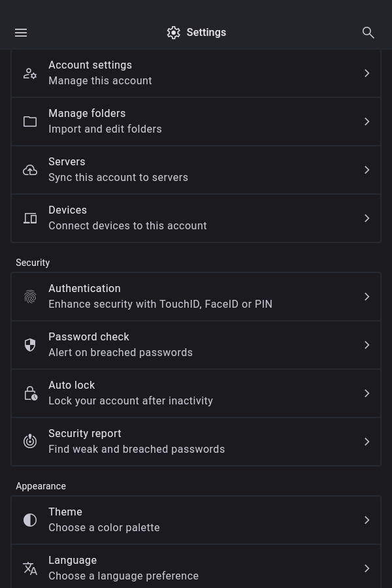This screenshot has width=392, height=588.
Task: Click the Language translate icon
Action: [30, 568]
